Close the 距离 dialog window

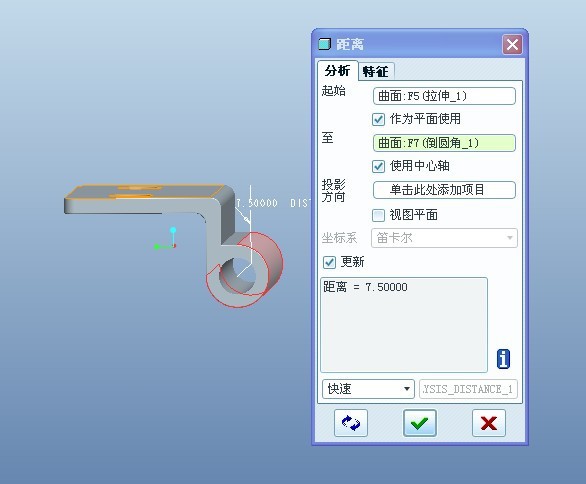click(512, 44)
